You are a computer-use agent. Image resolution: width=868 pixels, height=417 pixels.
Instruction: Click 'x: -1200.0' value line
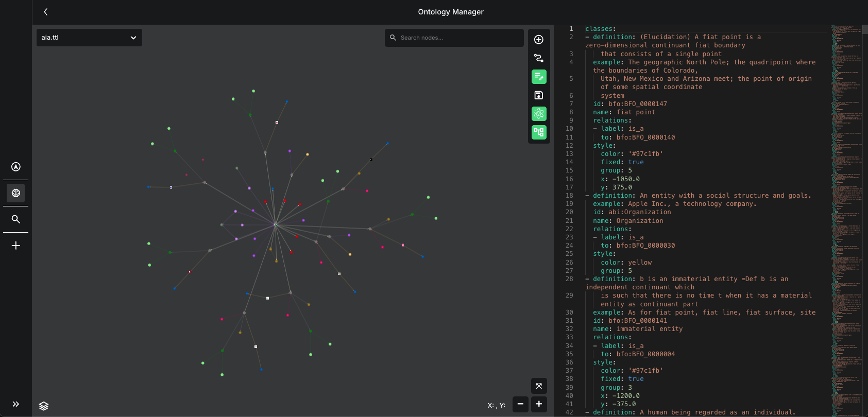(x=620, y=396)
